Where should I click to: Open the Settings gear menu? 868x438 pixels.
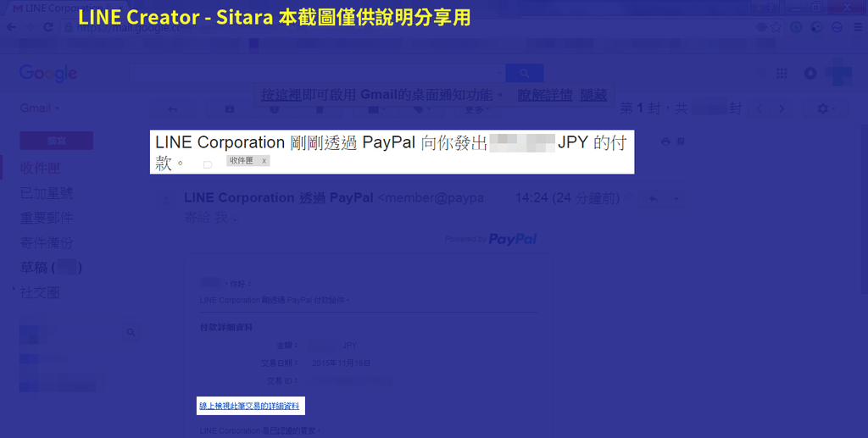(x=826, y=109)
